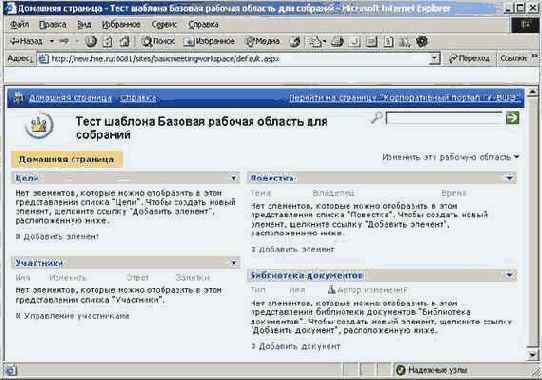Open the Файл menu
Viewport: 542px width, 380px height.
tap(20, 25)
